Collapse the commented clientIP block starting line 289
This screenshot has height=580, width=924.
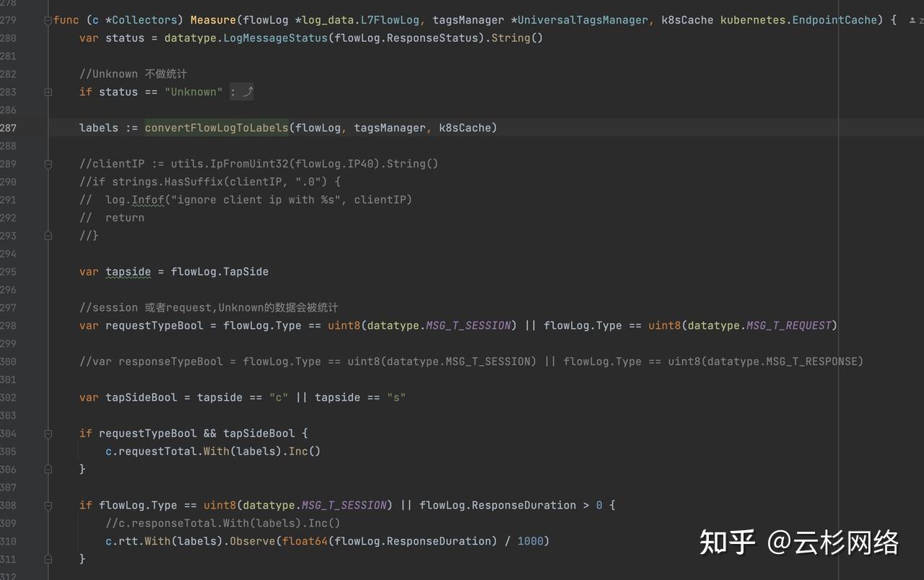48,164
